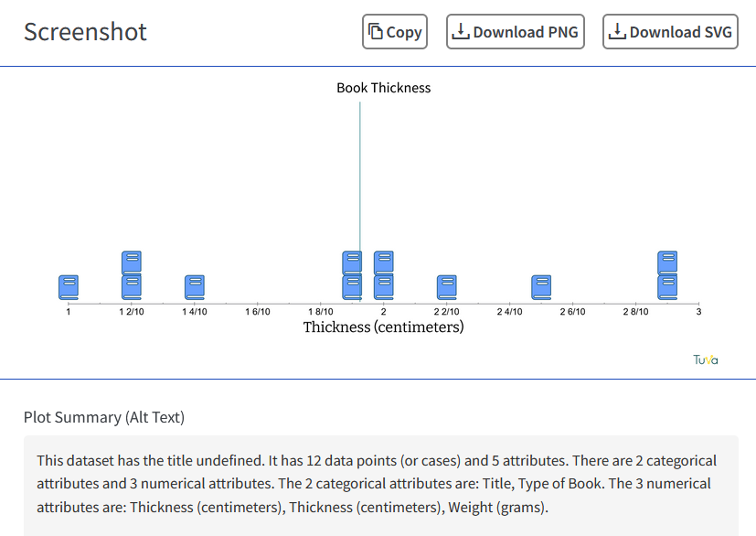The height and width of the screenshot is (536, 756).
Task: Download the plot as SVG
Action: click(670, 32)
